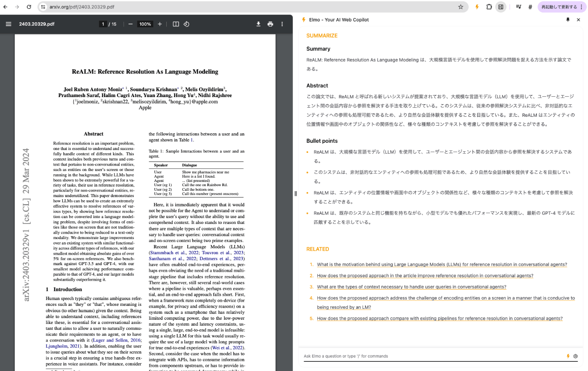Screen dimensions: 588x371
Task: Click the 'Summary' heading in Elmo panel
Action: [318, 49]
